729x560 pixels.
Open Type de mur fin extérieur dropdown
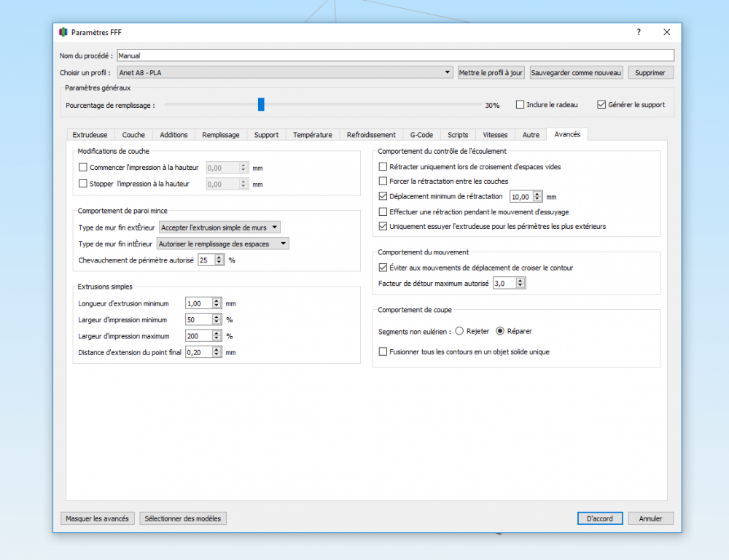point(219,227)
